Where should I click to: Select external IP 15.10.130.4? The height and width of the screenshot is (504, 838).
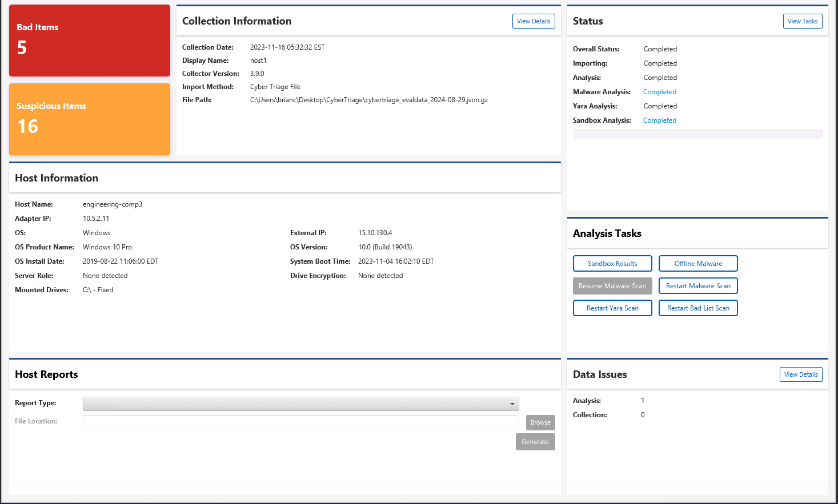[x=375, y=233]
